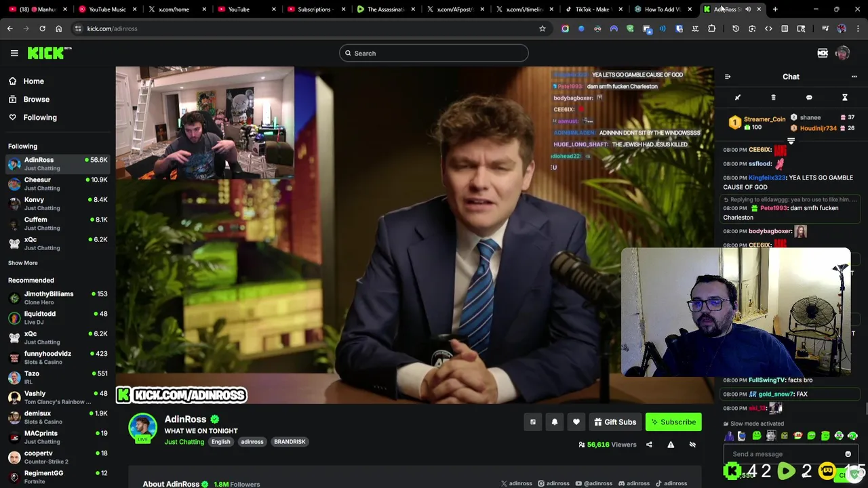The height and width of the screenshot is (488, 868).
Task: Open user profile avatar menu at top right
Action: (x=843, y=53)
